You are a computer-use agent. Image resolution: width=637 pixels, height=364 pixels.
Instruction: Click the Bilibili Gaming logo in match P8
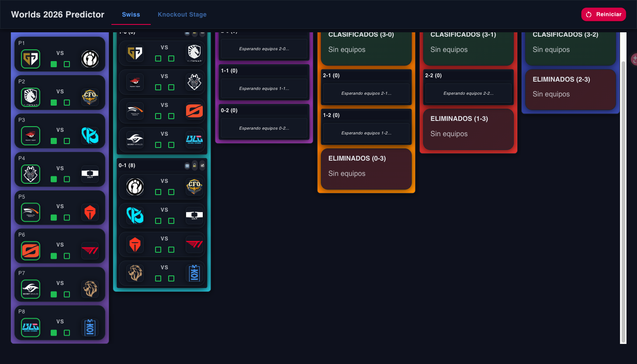[31, 327]
